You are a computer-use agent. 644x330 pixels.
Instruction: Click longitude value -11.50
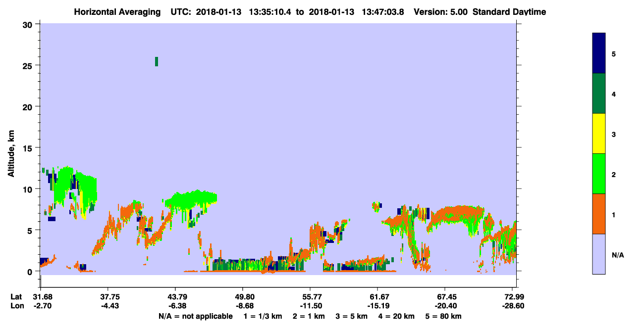(310, 306)
